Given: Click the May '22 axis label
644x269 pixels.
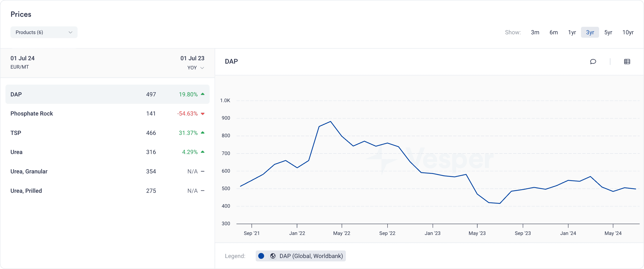Looking at the screenshot, I should coord(342,233).
